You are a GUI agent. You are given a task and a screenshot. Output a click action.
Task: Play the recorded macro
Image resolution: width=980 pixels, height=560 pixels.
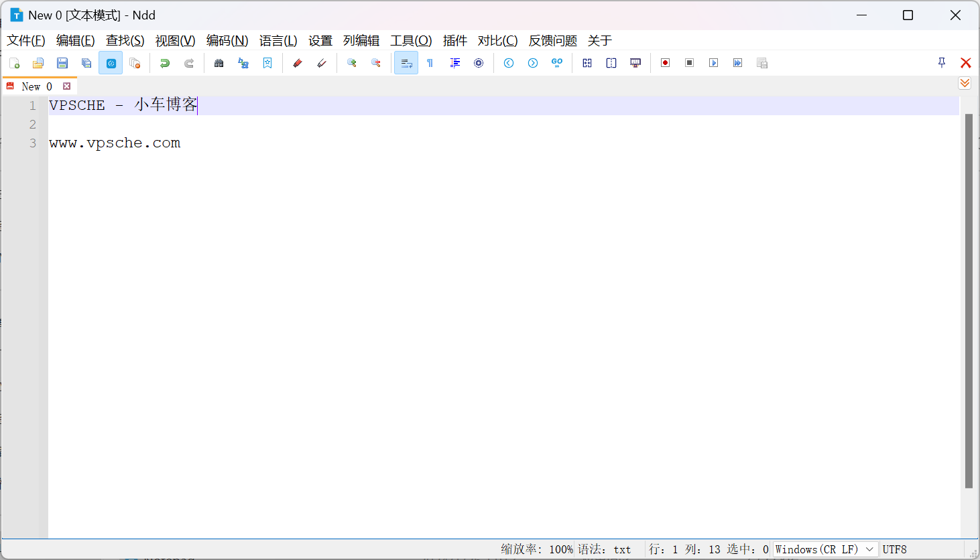click(714, 63)
